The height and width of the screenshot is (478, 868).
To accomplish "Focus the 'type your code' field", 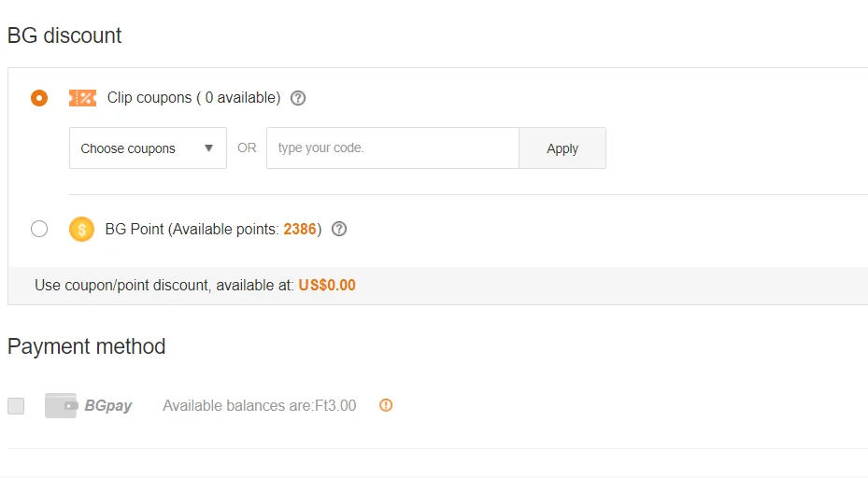I will point(392,148).
